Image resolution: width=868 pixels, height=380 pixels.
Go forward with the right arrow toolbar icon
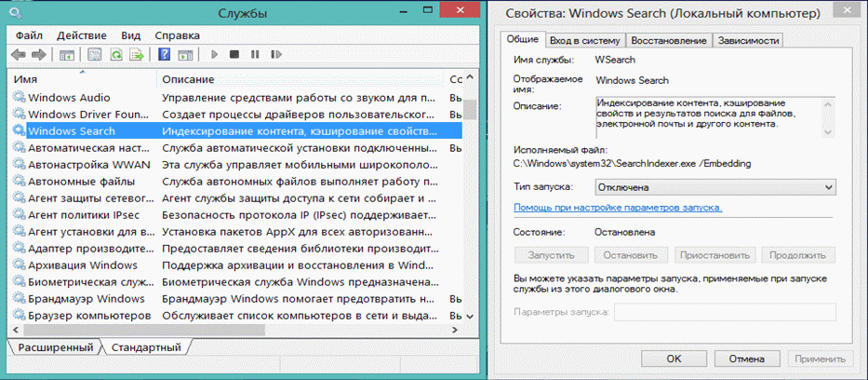pyautogui.click(x=38, y=54)
